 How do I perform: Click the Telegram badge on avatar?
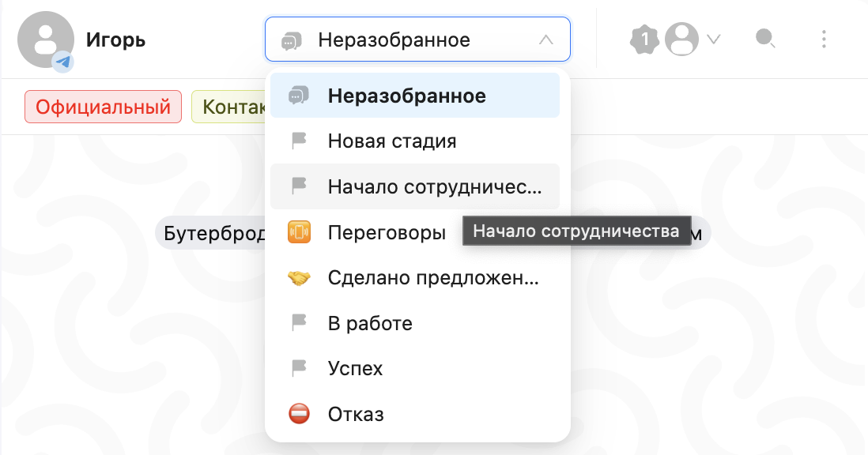pos(63,62)
